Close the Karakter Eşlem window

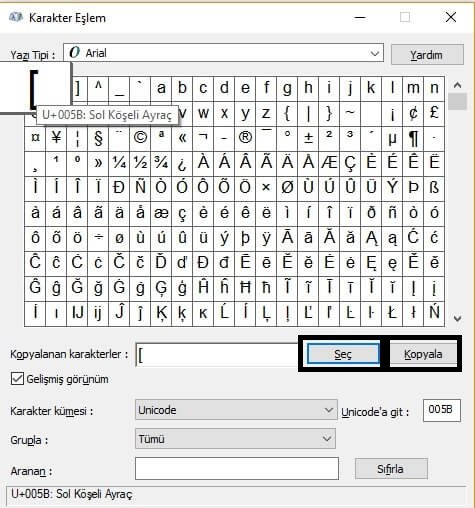(451, 17)
